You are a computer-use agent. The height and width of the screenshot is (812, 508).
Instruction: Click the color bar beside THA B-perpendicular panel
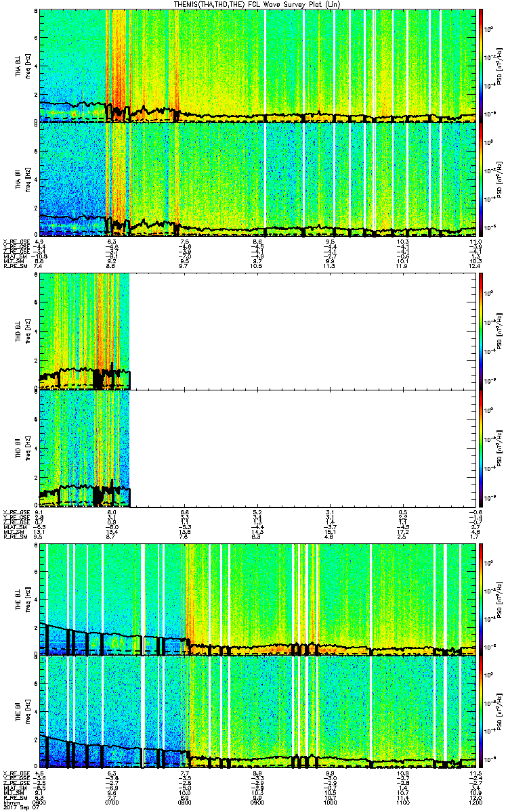(x=481, y=66)
